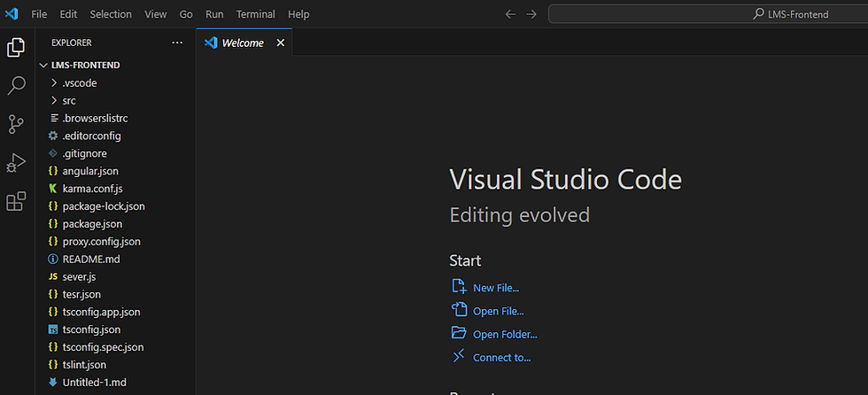This screenshot has width=868, height=395.
Task: Open the Explorer view in activity bar
Action: [16, 48]
